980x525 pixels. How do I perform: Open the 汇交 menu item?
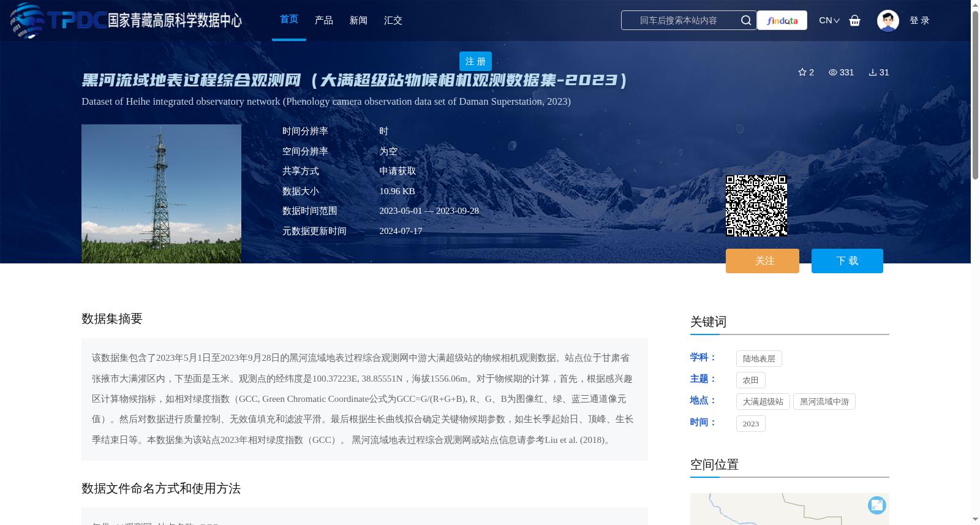pyautogui.click(x=393, y=20)
